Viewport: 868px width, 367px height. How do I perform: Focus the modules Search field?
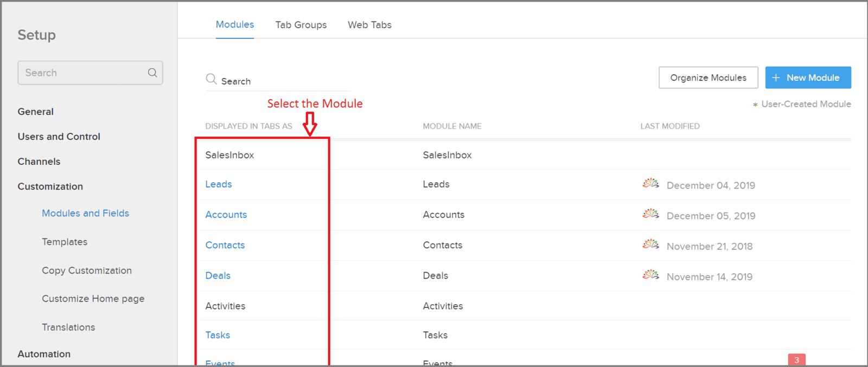pos(278,81)
